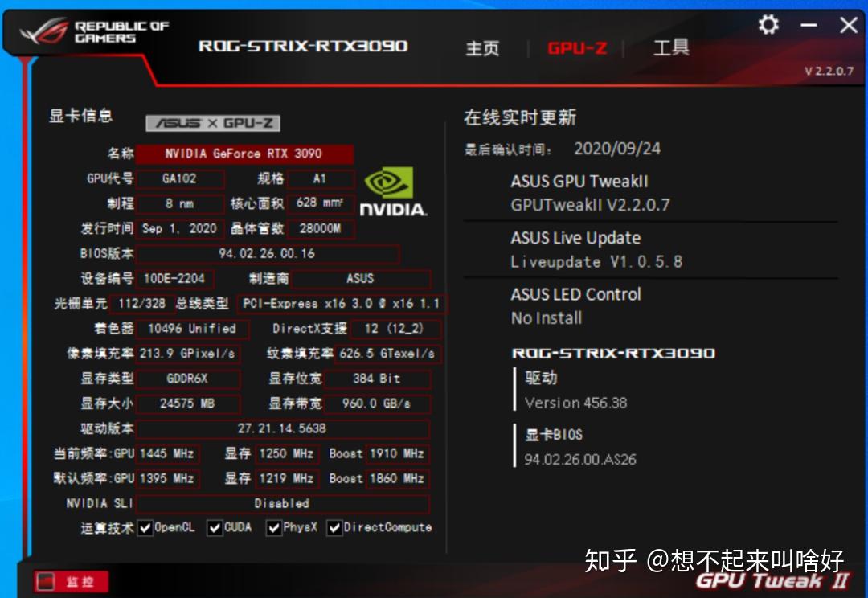Screen dimensions: 868x598
Task: Click the driver version 27.21.14.5638 field
Action: (x=282, y=428)
